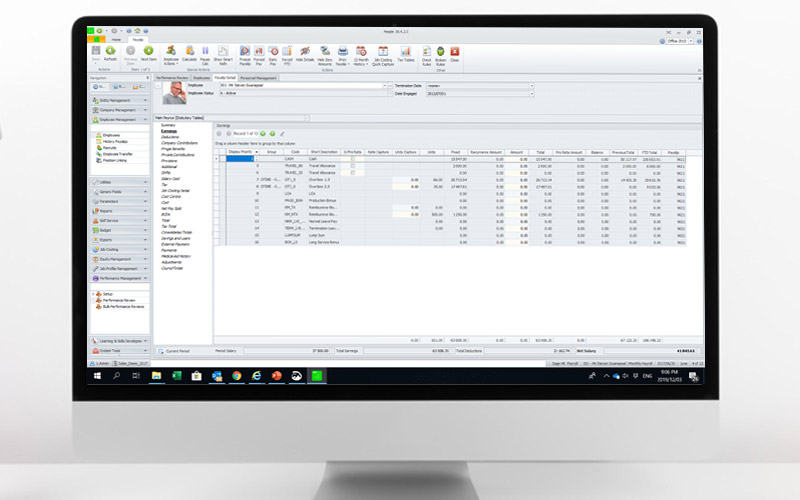Click the Refresh icon in the ribbon

(110, 50)
